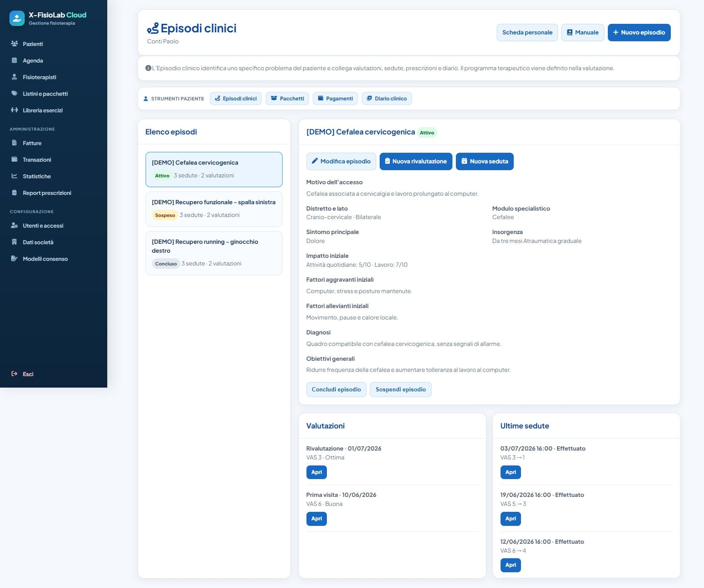Open Pazienti via its sidebar icon
This screenshot has height=588, width=704.
tap(14, 44)
